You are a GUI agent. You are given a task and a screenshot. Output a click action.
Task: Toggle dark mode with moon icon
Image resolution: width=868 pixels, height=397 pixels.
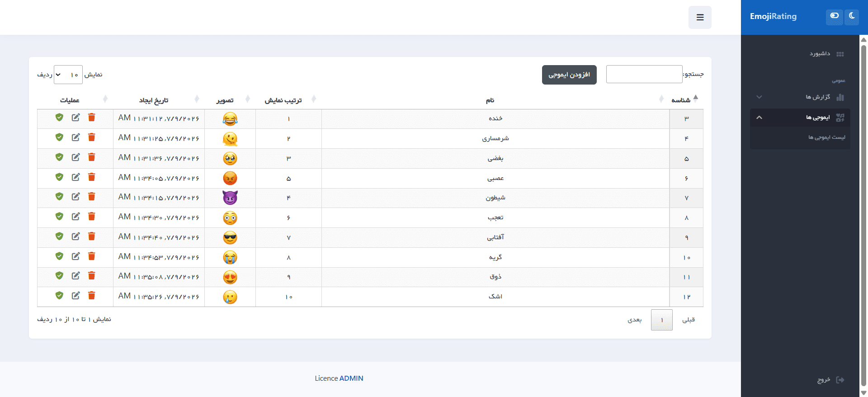(x=852, y=16)
